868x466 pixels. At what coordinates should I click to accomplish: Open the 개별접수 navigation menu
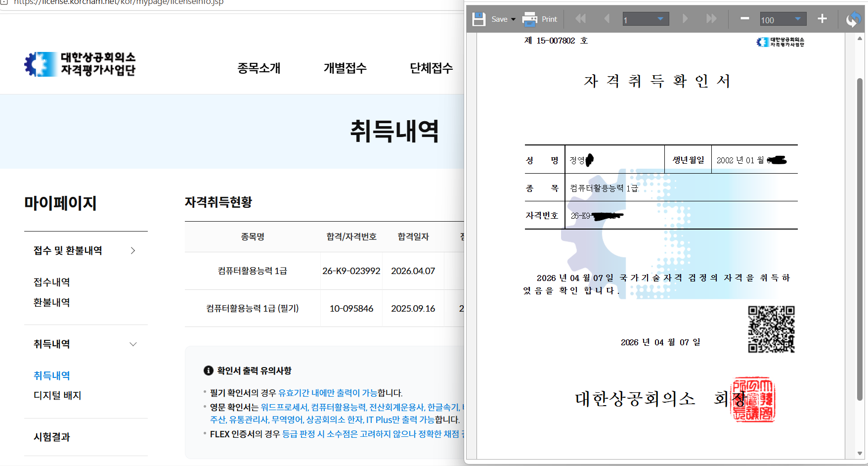345,68
